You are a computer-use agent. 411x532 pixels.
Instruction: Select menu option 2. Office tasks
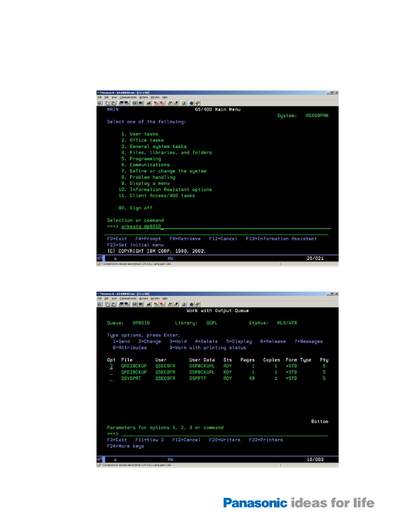tap(143, 140)
